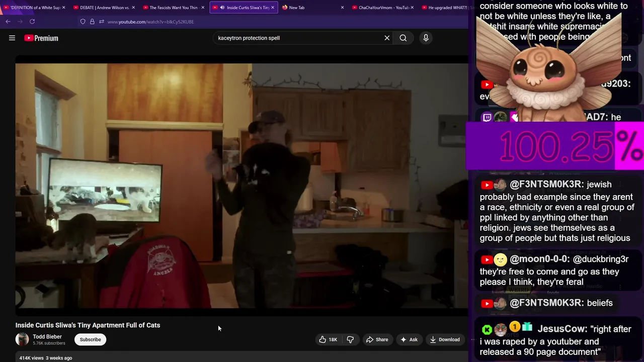Start voice search with microphone
The height and width of the screenshot is (362, 644).
[x=426, y=38]
